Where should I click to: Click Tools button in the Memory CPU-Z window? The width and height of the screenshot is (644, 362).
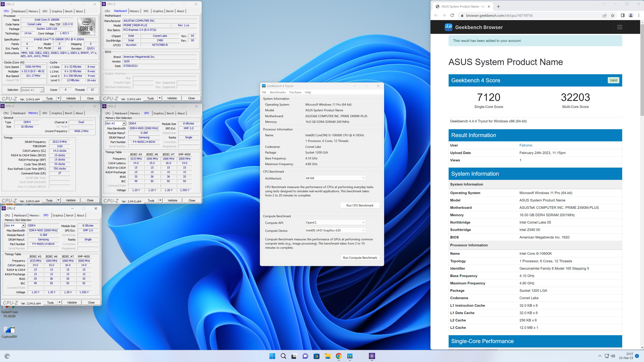point(49,200)
